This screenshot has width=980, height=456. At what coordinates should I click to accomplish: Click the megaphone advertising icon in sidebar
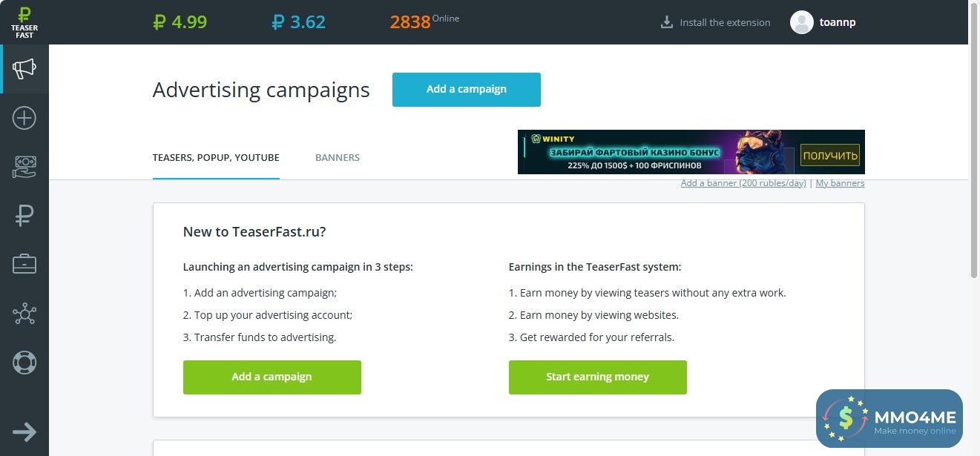[x=24, y=69]
